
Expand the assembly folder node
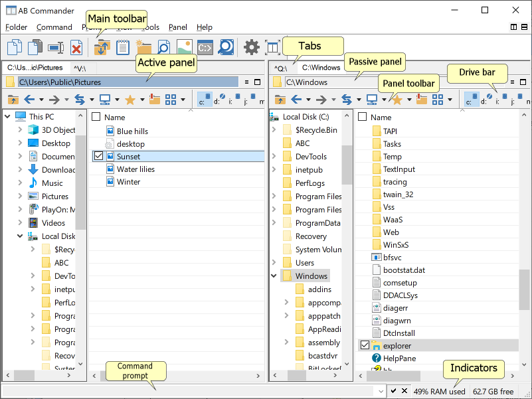click(x=287, y=342)
